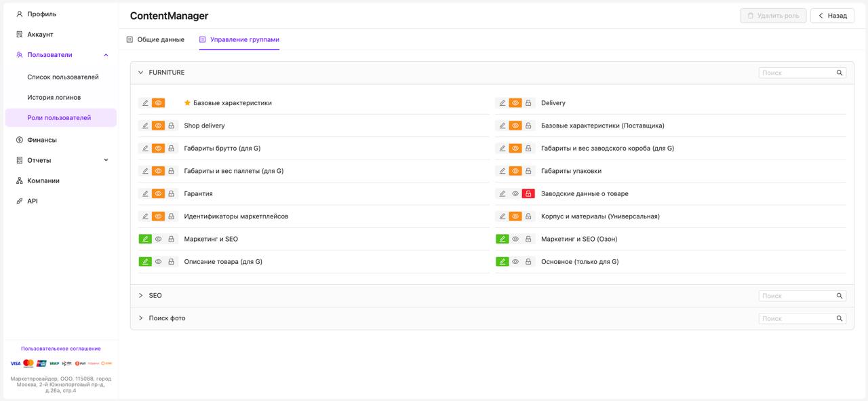Screen dimensions: 868x401
Task: Collapse the FURNITURE group section
Action: (x=141, y=73)
